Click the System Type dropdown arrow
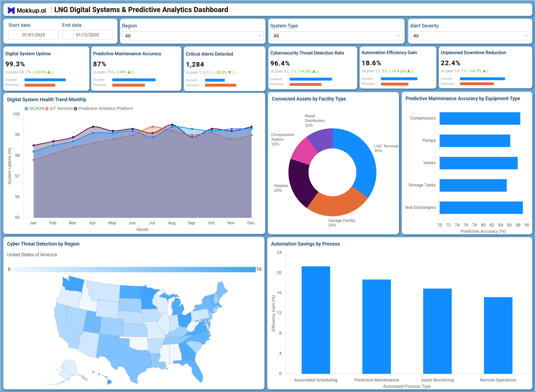The height and width of the screenshot is (392, 535). (398, 36)
